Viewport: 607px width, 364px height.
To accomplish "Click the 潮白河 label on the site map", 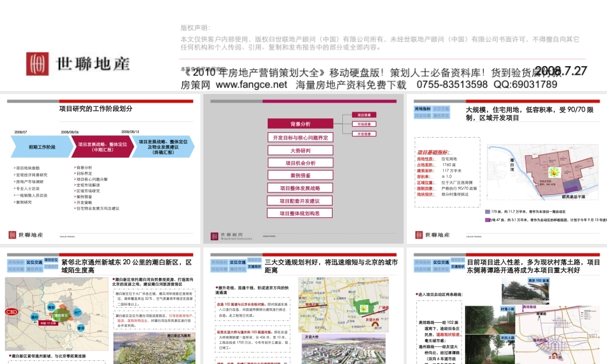I will coord(512,165).
